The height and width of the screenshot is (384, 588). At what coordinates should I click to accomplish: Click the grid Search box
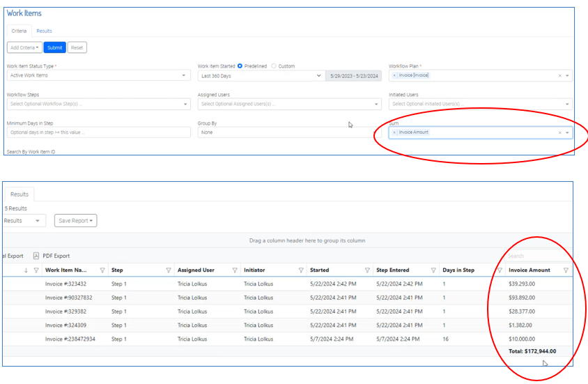[x=539, y=256]
